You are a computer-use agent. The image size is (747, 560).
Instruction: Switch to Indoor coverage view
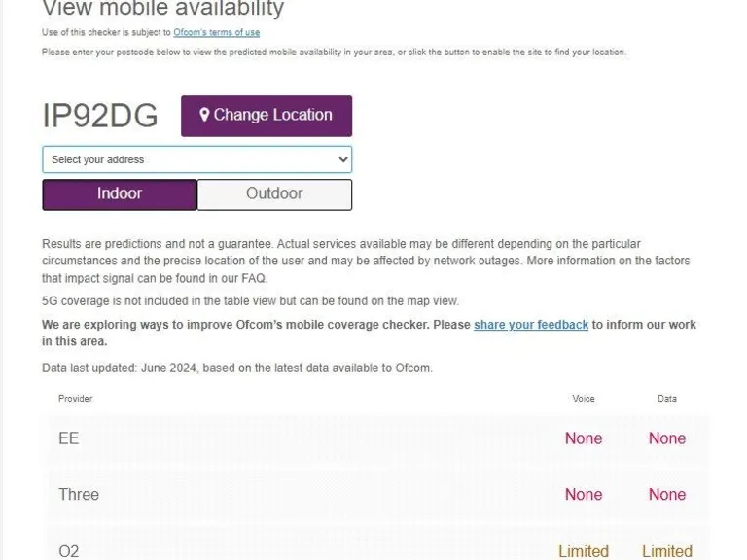tap(120, 194)
